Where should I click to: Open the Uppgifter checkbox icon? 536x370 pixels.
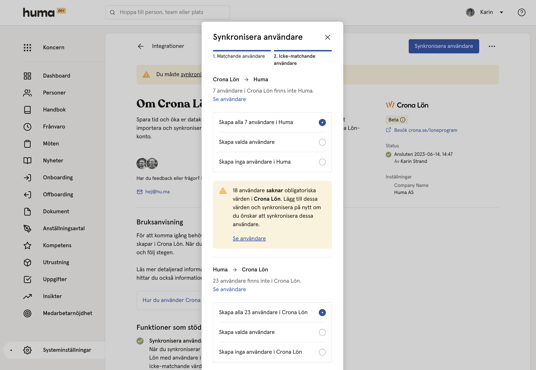tap(27, 279)
